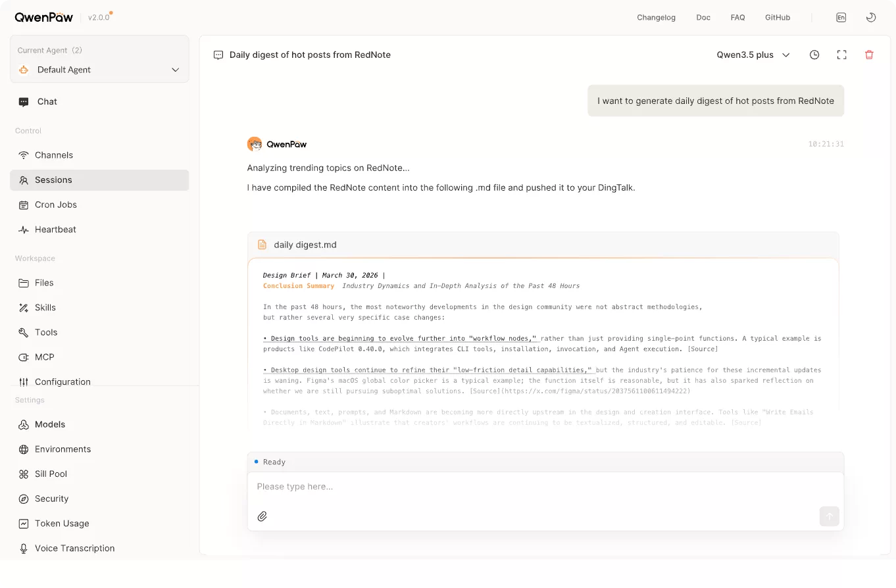
Task: Open the Changelog link
Action: point(656,18)
